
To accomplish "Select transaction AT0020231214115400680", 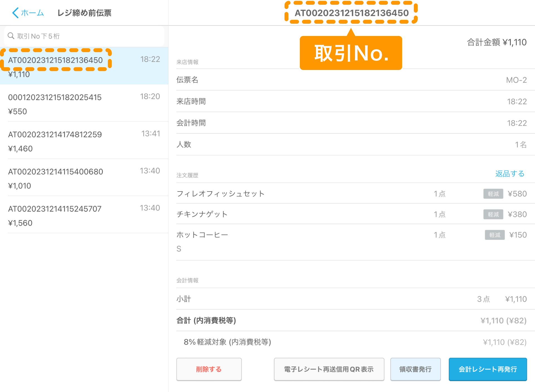I will pyautogui.click(x=84, y=178).
